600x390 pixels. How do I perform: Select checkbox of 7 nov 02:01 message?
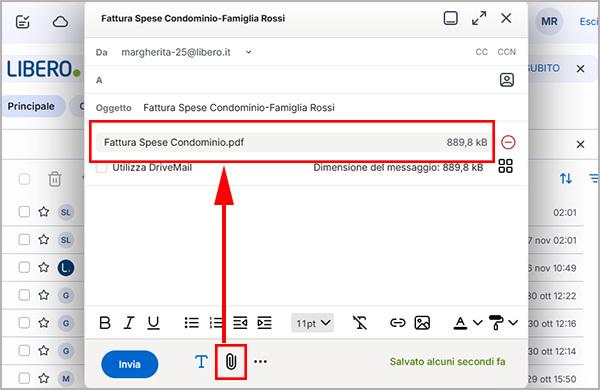(x=24, y=240)
